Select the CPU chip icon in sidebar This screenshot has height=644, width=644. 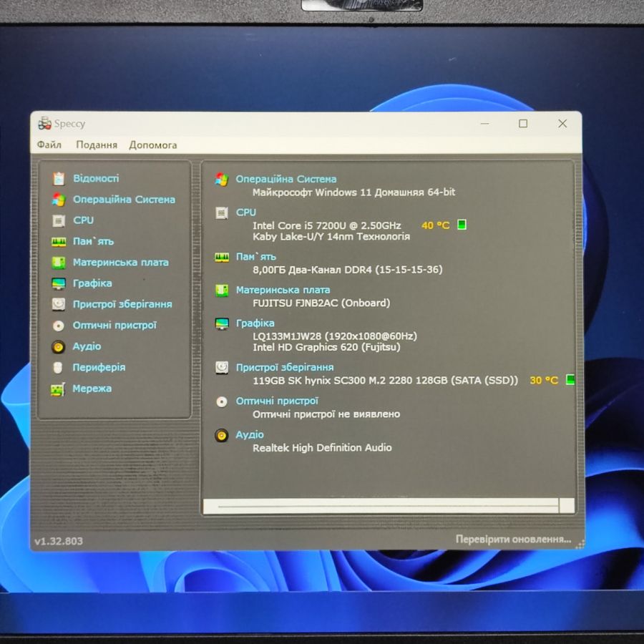(59, 221)
